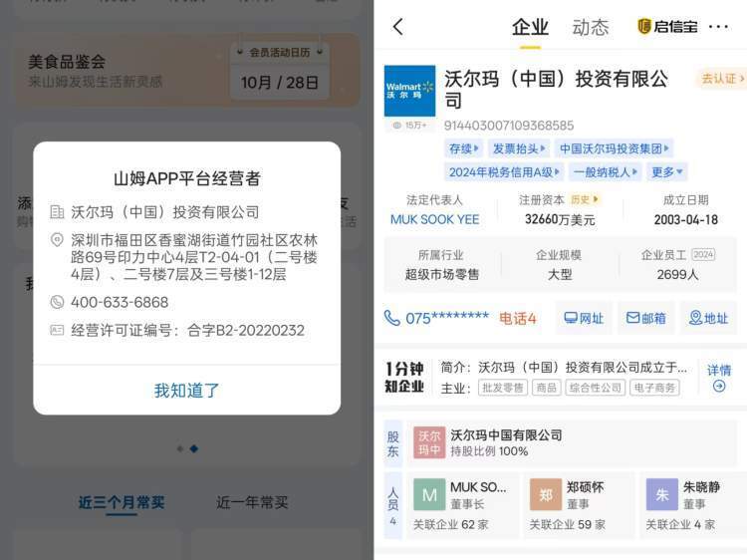Tap the 15万+ view count eye icon
The width and height of the screenshot is (747, 560).
[396, 126]
